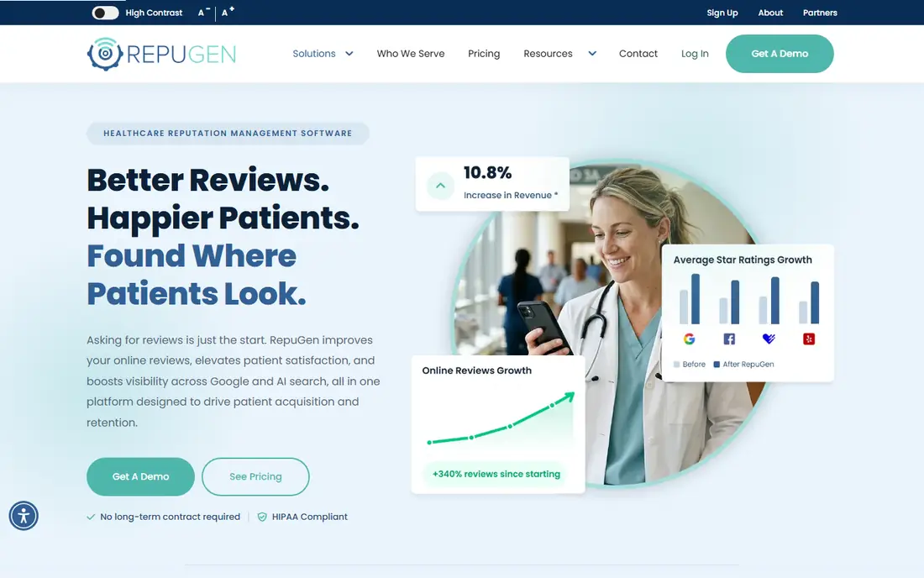Image resolution: width=924 pixels, height=578 pixels.
Task: Go to the Partners link
Action: pos(820,13)
